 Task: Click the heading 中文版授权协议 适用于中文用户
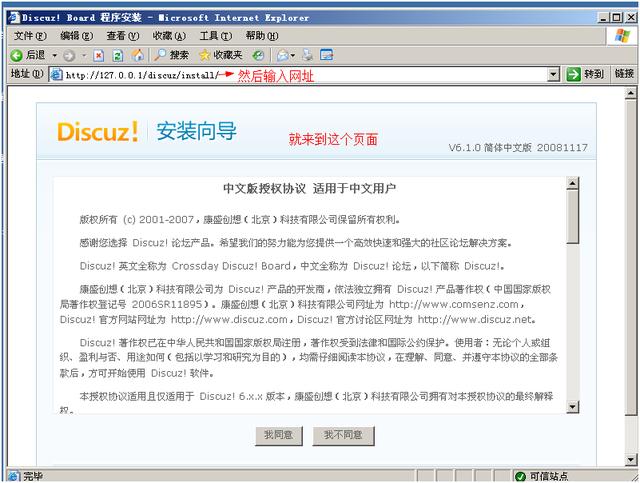click(309, 189)
